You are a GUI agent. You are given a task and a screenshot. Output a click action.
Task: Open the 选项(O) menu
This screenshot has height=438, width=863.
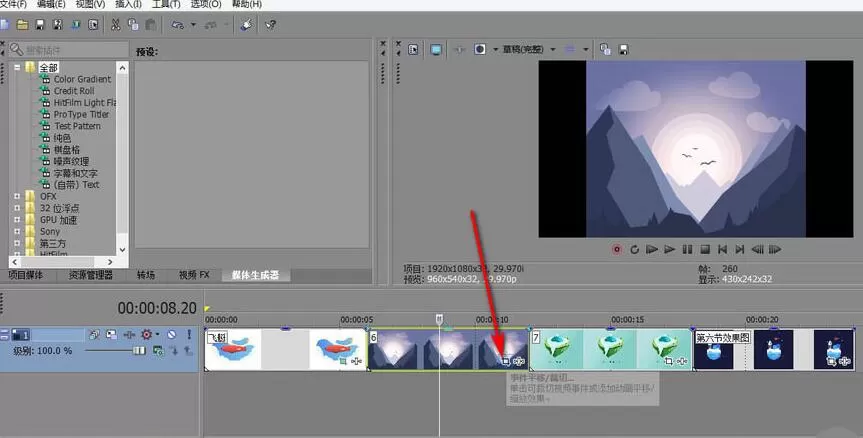coord(206,4)
